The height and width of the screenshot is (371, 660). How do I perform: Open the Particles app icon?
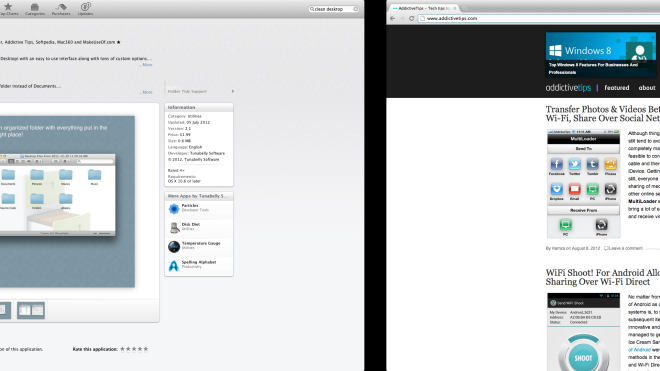pos(174,208)
